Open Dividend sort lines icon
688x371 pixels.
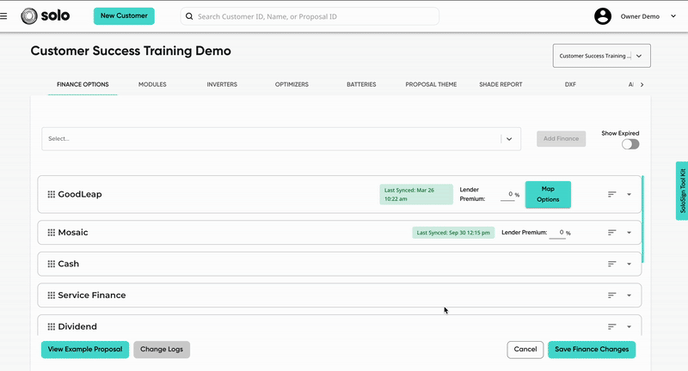pos(612,327)
